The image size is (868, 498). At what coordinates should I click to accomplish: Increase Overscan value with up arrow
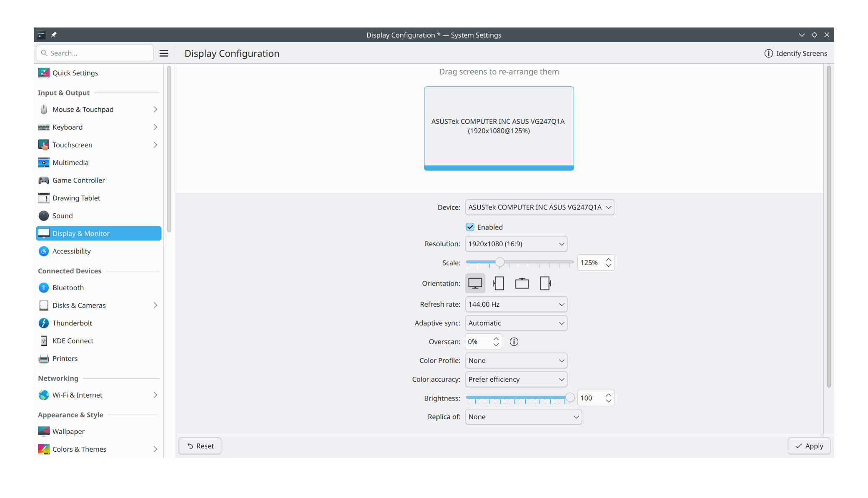click(496, 339)
